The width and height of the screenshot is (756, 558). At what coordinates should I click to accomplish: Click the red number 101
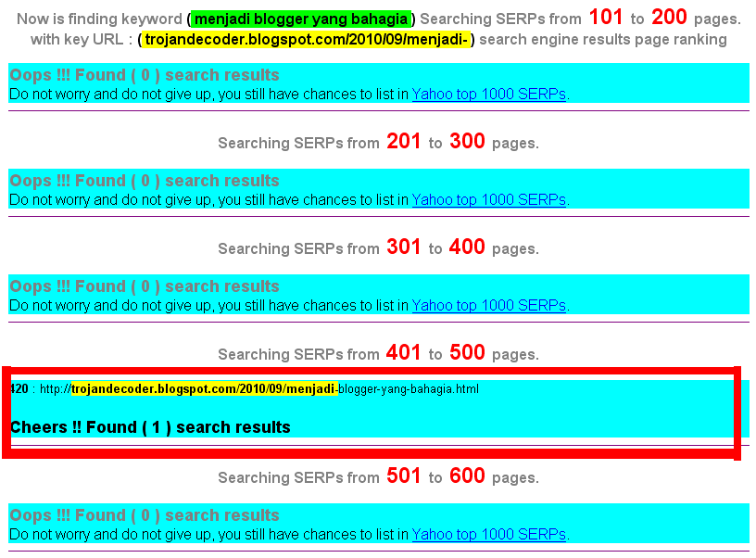[606, 18]
